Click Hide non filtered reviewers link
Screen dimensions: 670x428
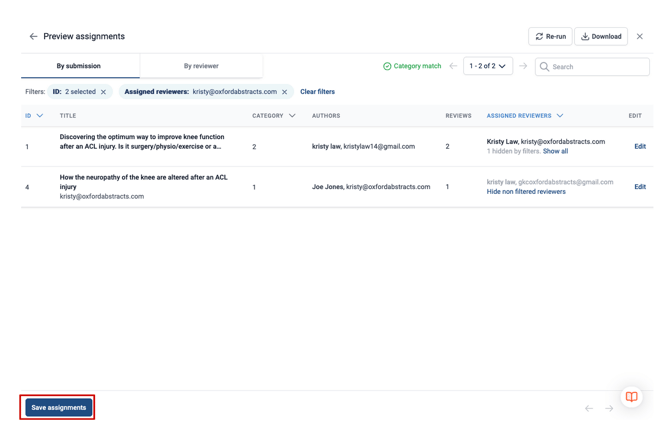(x=526, y=192)
